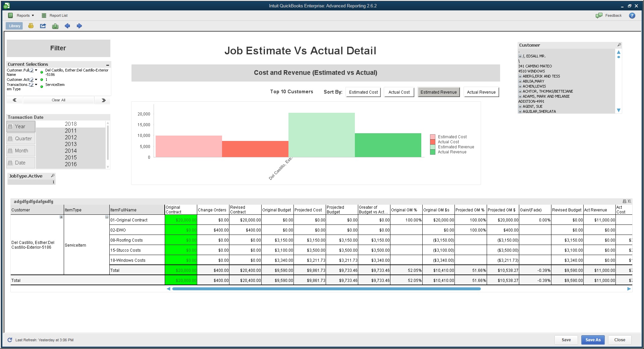Select customer 341 CAMINO MATEO
Screen dimensions: 644x349
point(535,66)
